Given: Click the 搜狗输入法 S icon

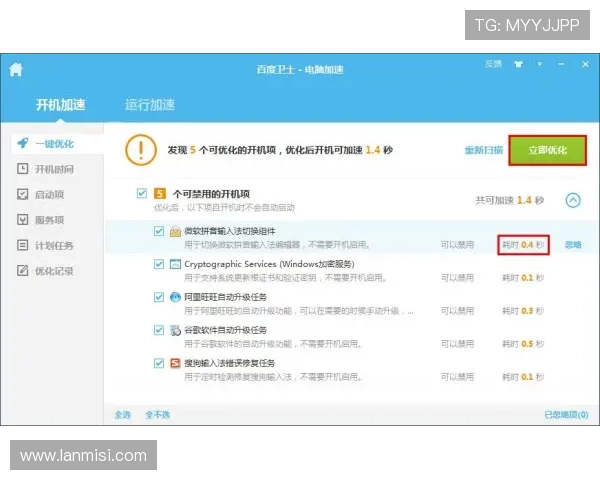Looking at the screenshot, I should pyautogui.click(x=175, y=363).
